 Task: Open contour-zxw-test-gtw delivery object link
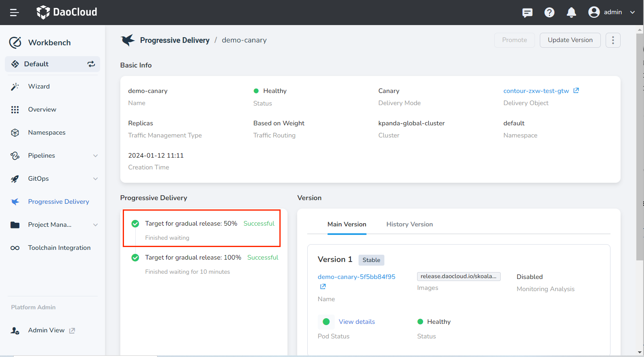pyautogui.click(x=536, y=91)
